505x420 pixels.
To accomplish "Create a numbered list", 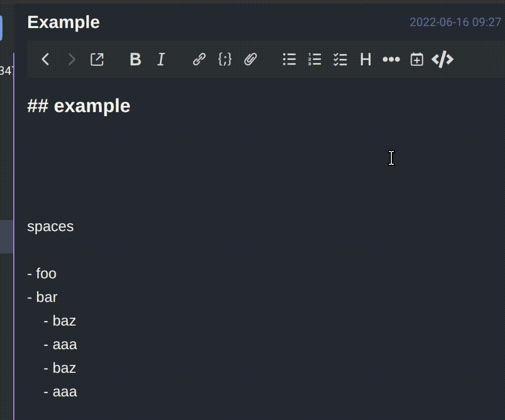I will tap(315, 60).
